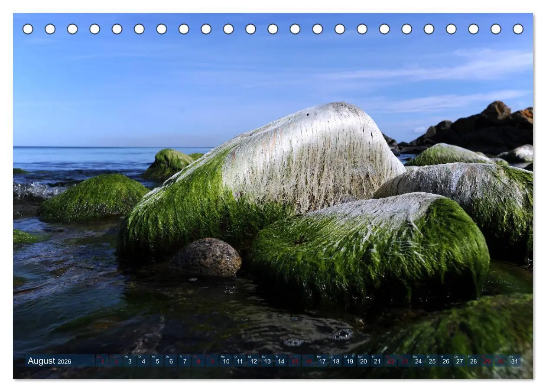Select day 7 in the calendar strip

tap(185, 361)
